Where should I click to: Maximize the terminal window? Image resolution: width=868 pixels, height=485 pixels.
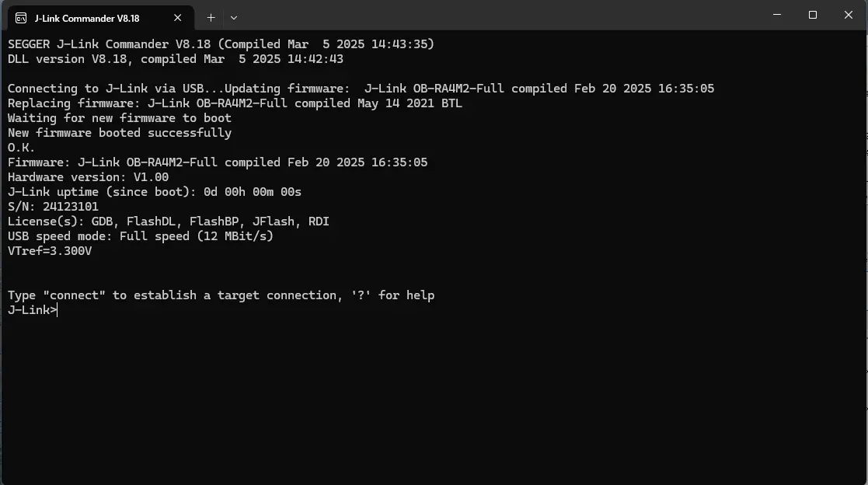pos(813,15)
